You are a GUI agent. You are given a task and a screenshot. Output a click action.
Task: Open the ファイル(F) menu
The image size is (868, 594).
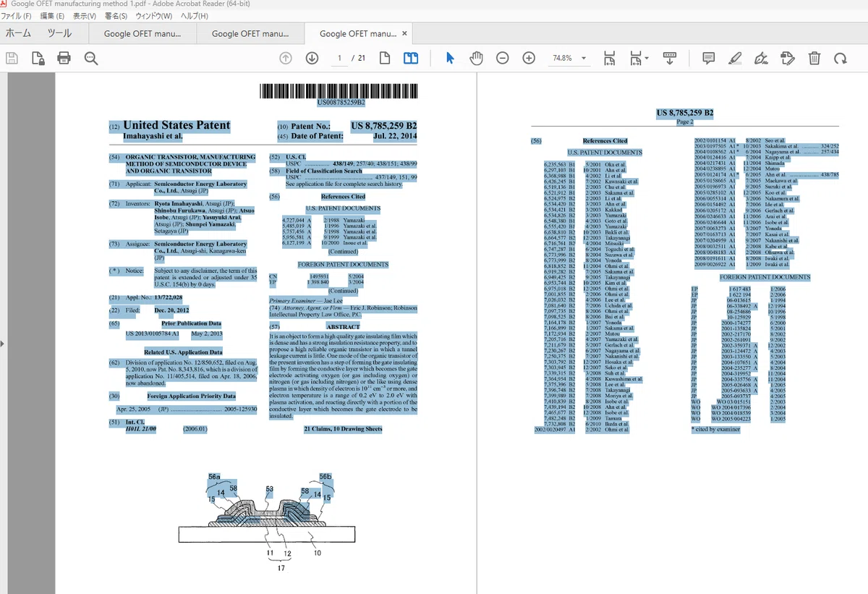coord(16,16)
